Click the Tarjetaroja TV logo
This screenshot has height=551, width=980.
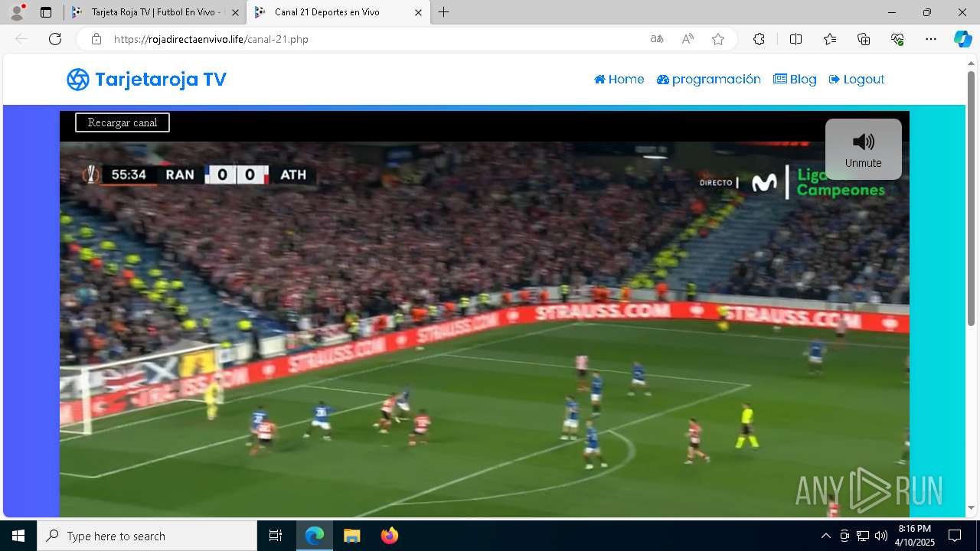tap(146, 80)
